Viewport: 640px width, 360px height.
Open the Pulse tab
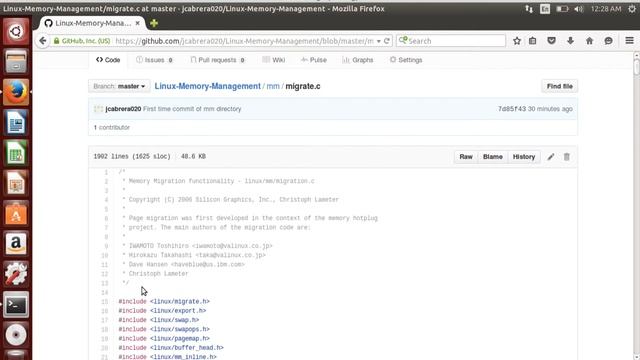pyautogui.click(x=313, y=60)
